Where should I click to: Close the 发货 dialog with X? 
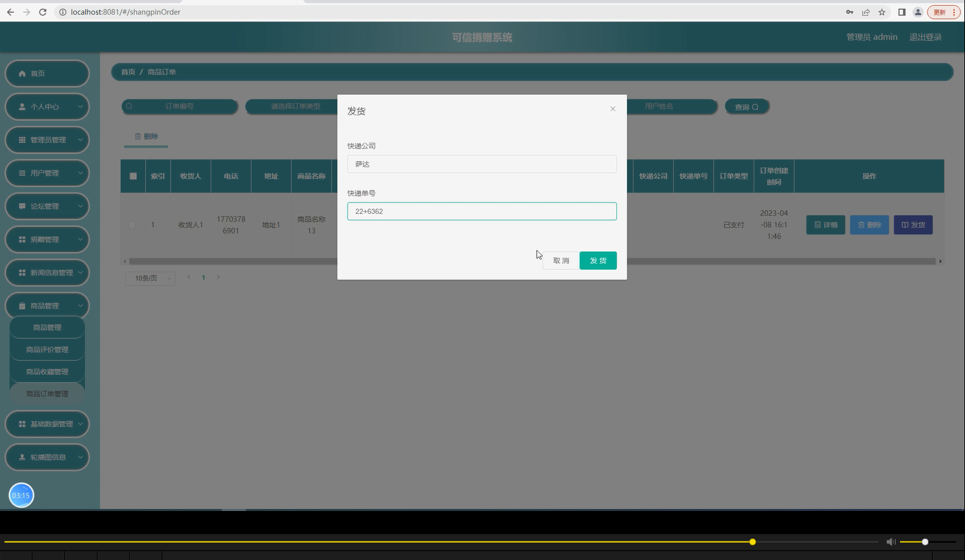click(612, 109)
